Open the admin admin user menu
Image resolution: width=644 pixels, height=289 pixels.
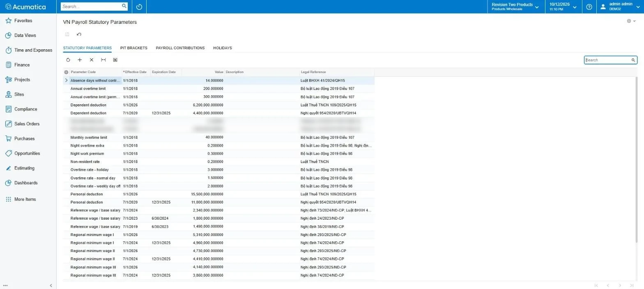(x=620, y=7)
